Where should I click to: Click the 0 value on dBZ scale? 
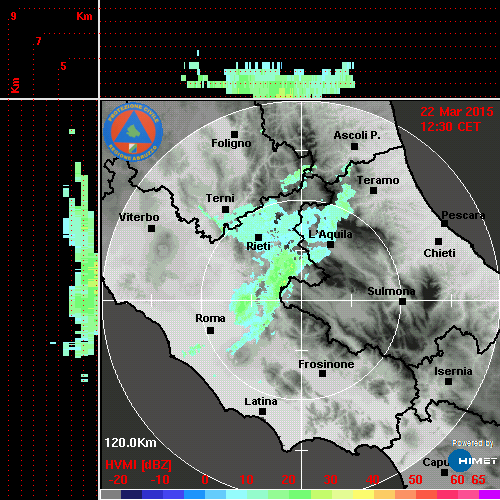205,480
